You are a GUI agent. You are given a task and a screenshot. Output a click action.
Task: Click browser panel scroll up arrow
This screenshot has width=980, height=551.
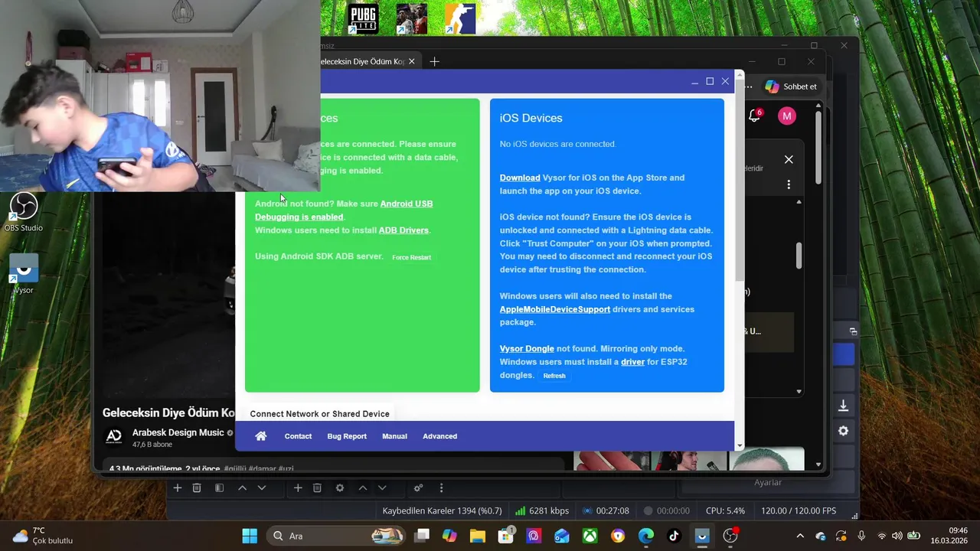tap(799, 202)
